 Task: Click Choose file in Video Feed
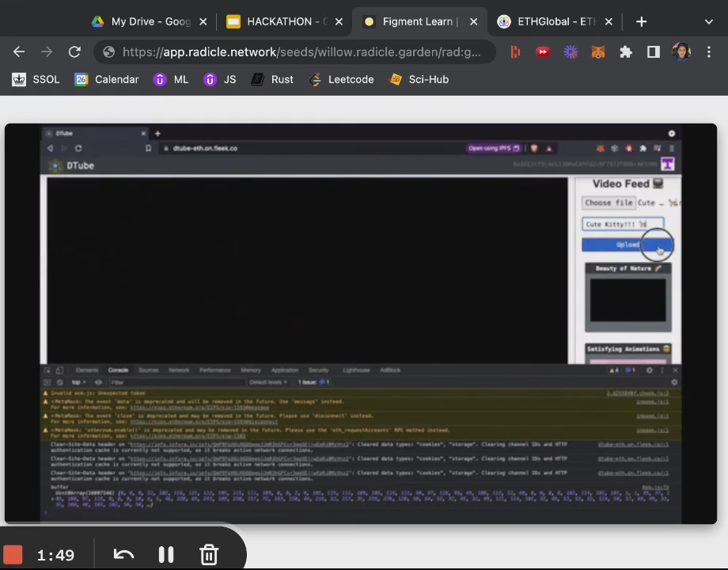point(609,203)
